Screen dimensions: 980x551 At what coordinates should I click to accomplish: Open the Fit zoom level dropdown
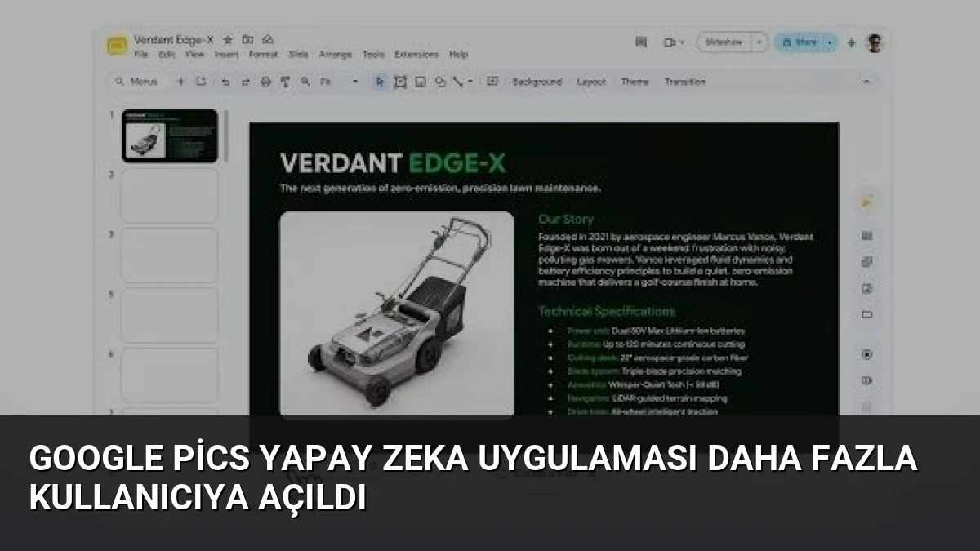[x=339, y=82]
